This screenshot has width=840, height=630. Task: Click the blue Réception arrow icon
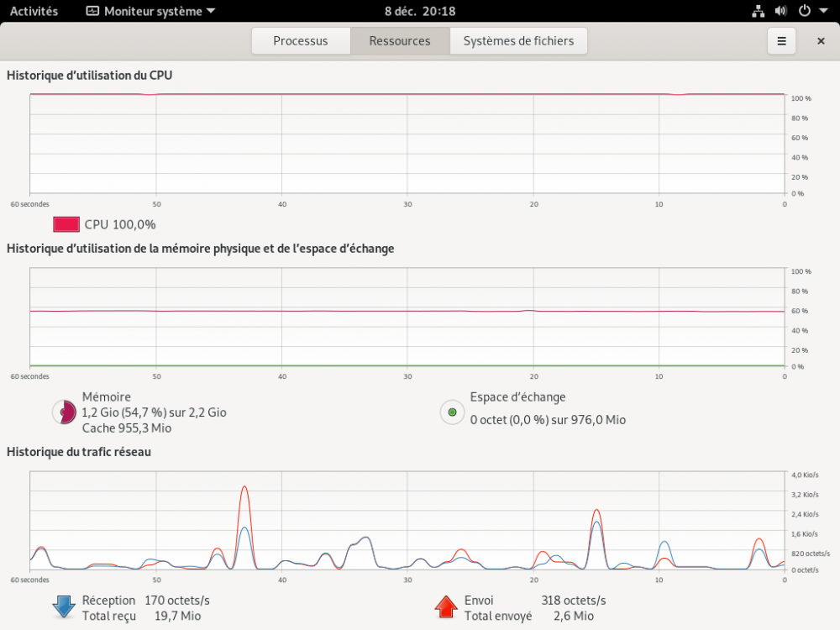tap(64, 607)
